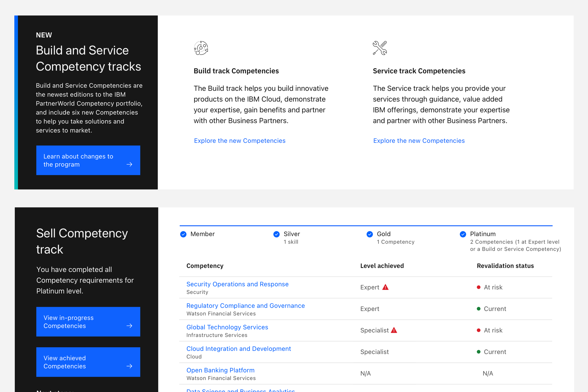Follow Explore the new Competencies under Build track
The image size is (588, 392).
240,141
